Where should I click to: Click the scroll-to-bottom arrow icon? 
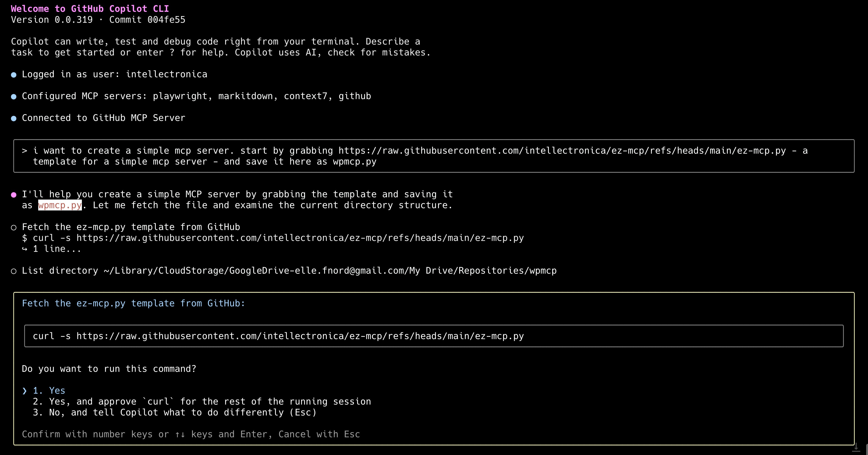tap(856, 447)
